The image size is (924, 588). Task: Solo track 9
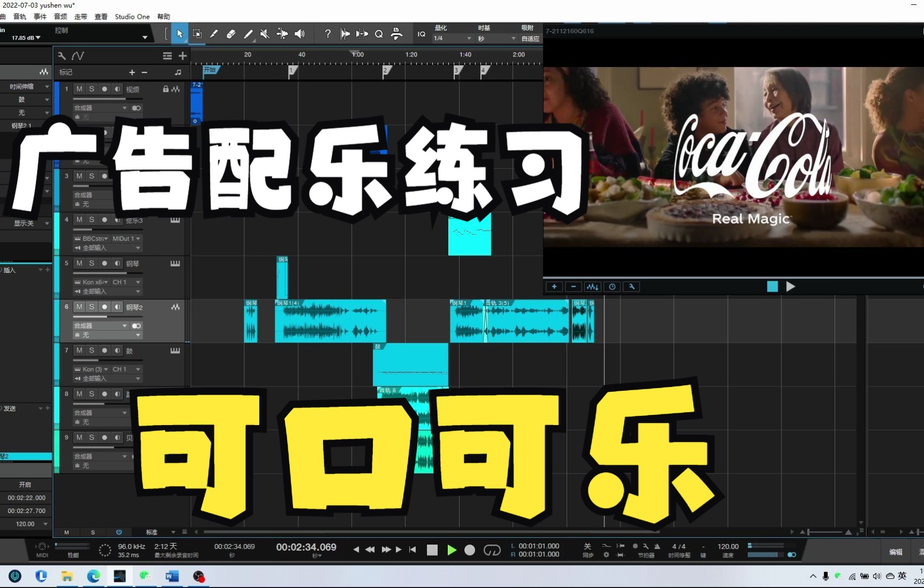click(92, 437)
